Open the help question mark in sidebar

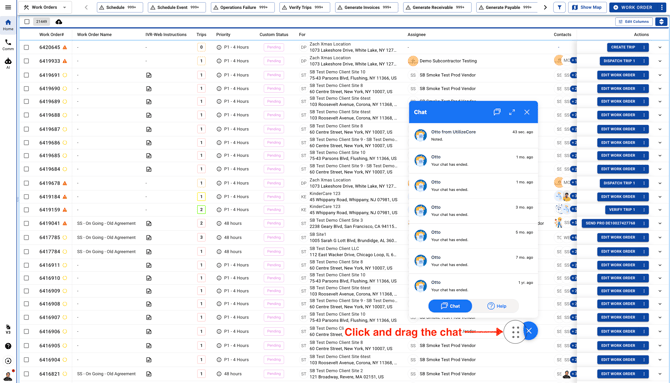[x=8, y=346]
